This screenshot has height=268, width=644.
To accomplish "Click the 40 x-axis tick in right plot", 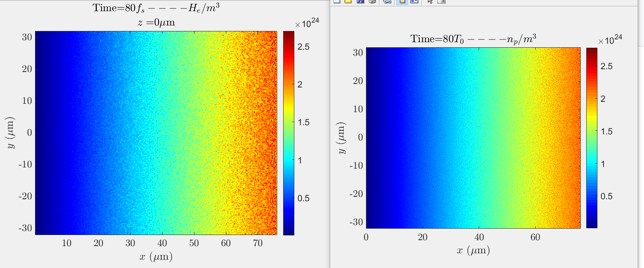I will (x=479, y=237).
